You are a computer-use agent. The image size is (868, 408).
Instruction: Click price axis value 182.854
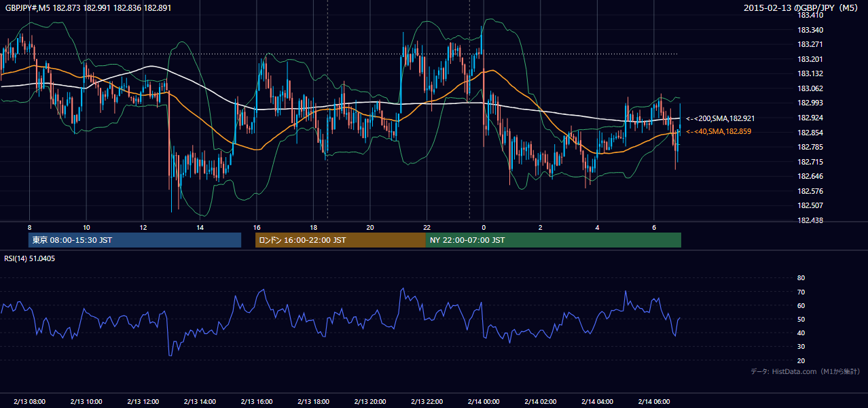point(810,133)
